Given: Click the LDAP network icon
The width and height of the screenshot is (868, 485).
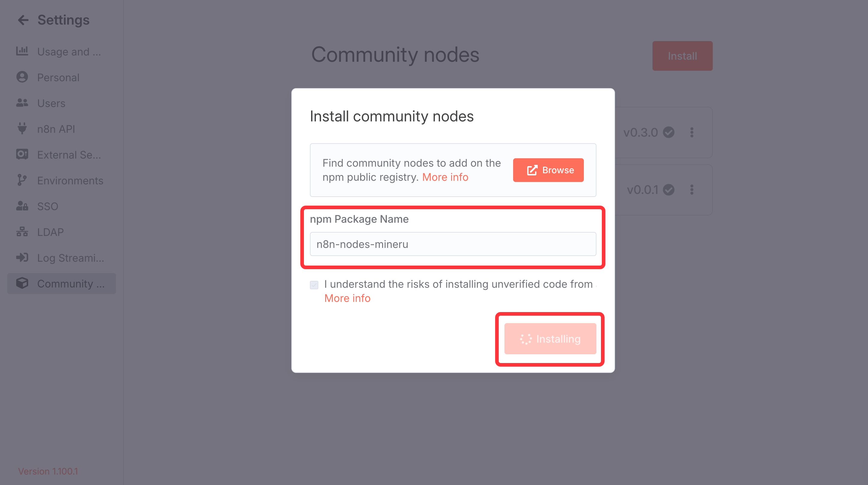Looking at the screenshot, I should coord(22,232).
